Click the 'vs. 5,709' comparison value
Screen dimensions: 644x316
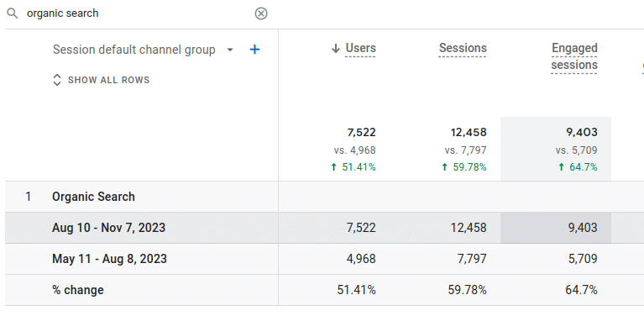click(577, 150)
